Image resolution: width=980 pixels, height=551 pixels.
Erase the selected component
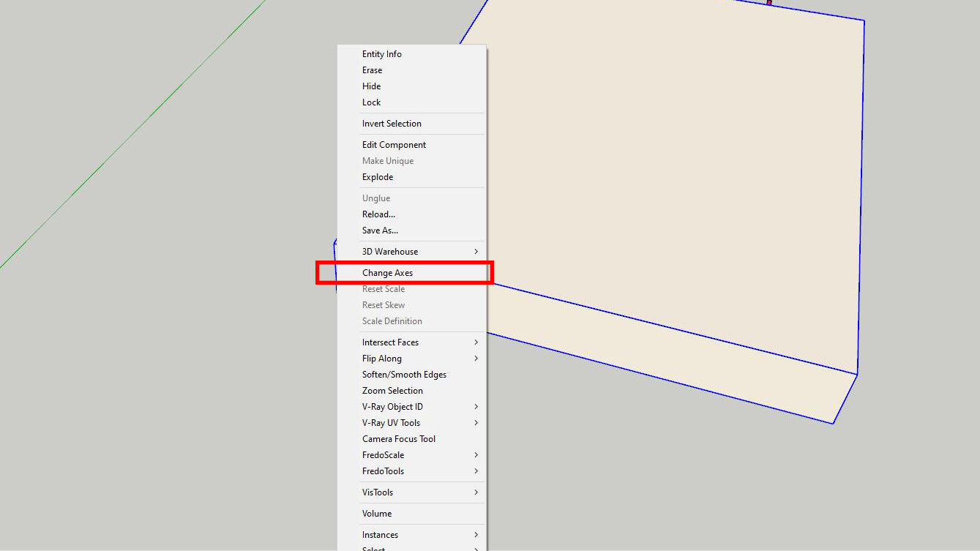(x=372, y=70)
